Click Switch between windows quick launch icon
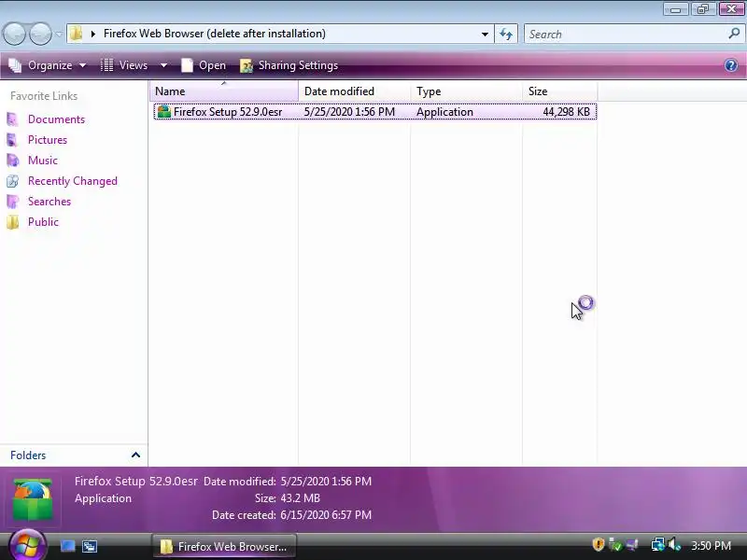Image resolution: width=747 pixels, height=560 pixels. (90, 546)
